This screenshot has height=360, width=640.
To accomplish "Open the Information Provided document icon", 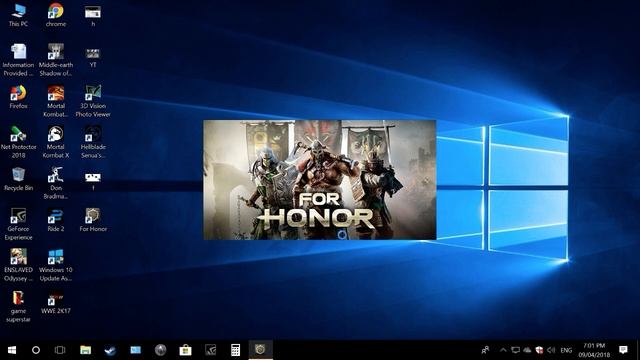I will (x=18, y=60).
